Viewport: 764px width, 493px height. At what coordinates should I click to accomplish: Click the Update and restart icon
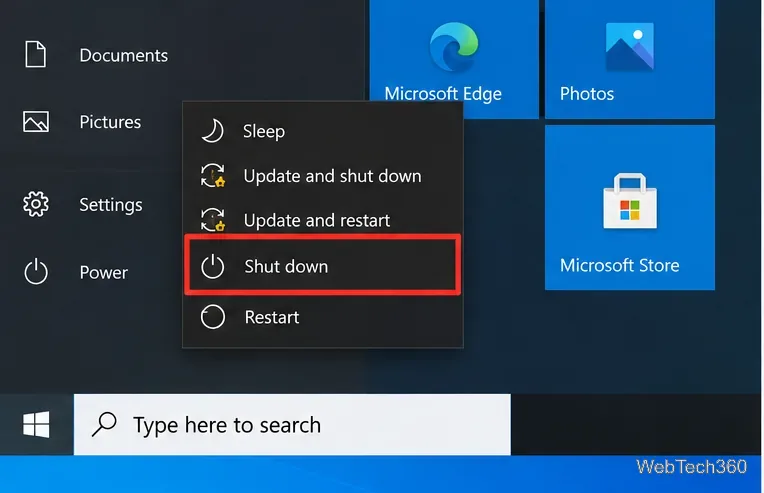[x=213, y=220]
